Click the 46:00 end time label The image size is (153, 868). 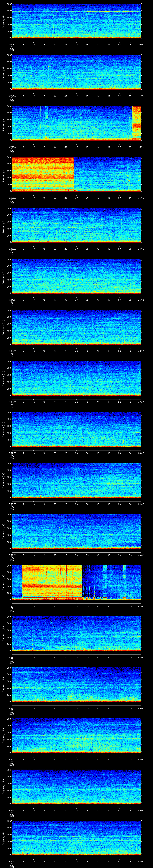click(x=141, y=861)
